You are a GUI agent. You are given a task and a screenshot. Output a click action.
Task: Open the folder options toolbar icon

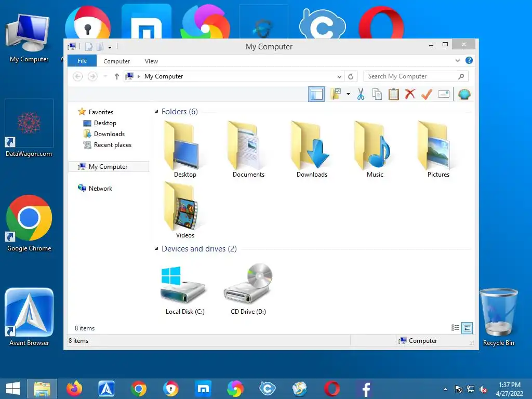tap(336, 94)
